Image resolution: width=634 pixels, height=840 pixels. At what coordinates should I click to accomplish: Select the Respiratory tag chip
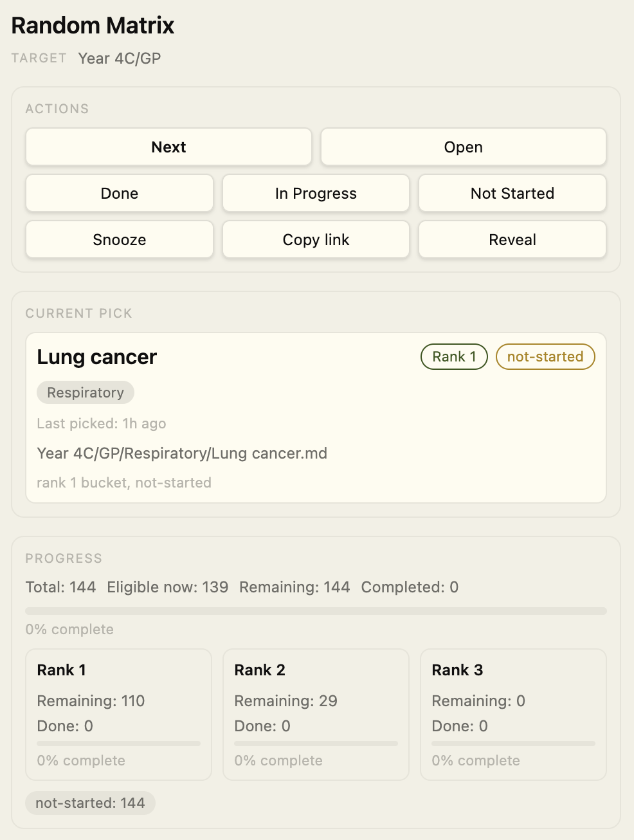tap(85, 392)
